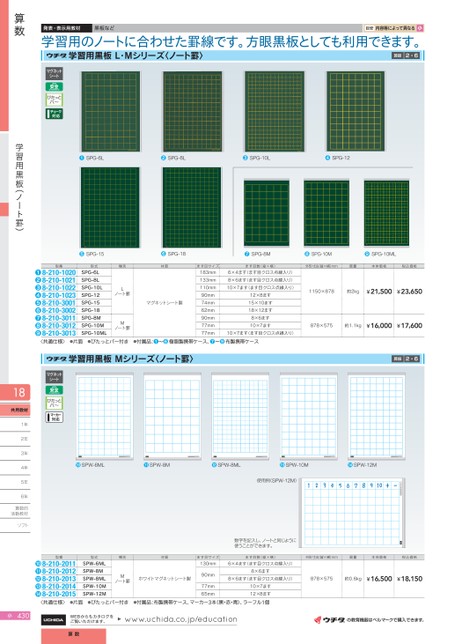
Task: Click the チョーク対応 badge beside the blackboards
Action: (54, 114)
